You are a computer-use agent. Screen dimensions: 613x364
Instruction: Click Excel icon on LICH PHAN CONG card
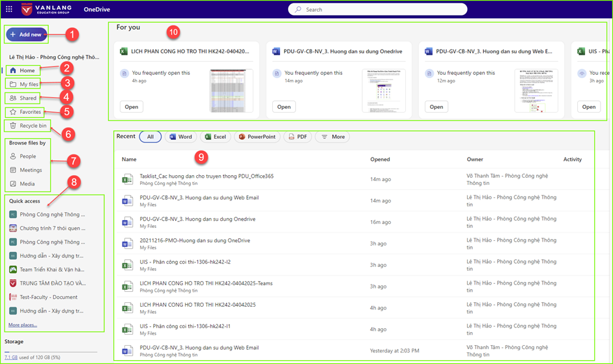click(124, 51)
